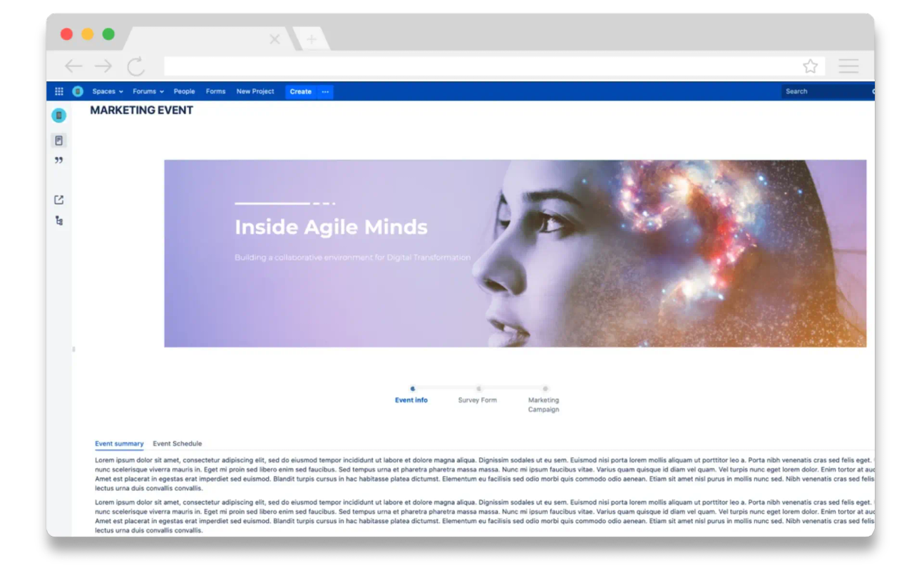Reload the page with the refresh icon

pyautogui.click(x=135, y=66)
